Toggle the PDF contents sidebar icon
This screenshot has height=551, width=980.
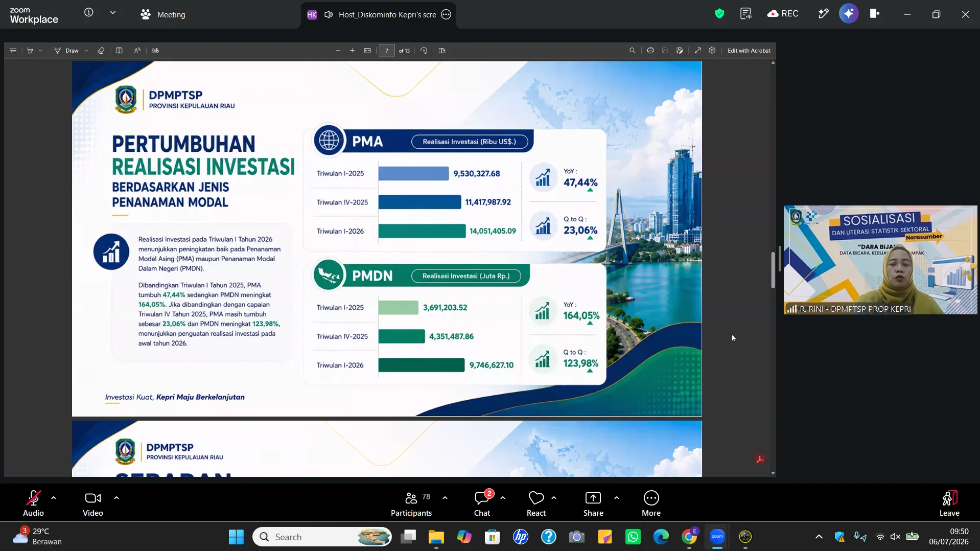click(13, 51)
